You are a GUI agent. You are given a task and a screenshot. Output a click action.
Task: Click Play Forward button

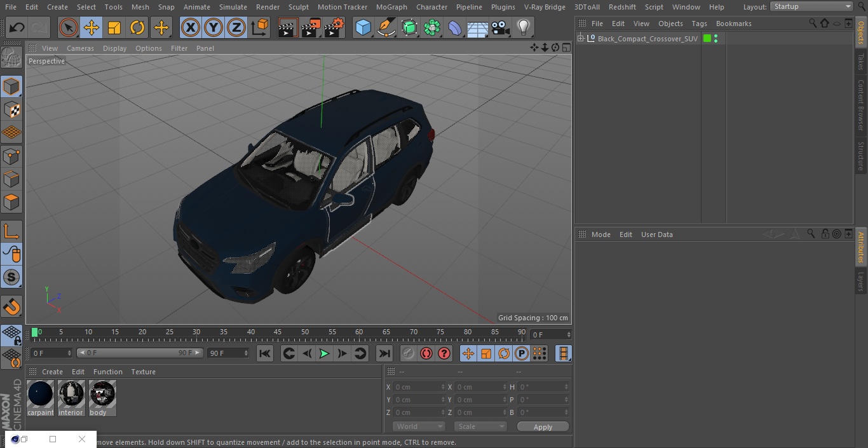click(324, 353)
